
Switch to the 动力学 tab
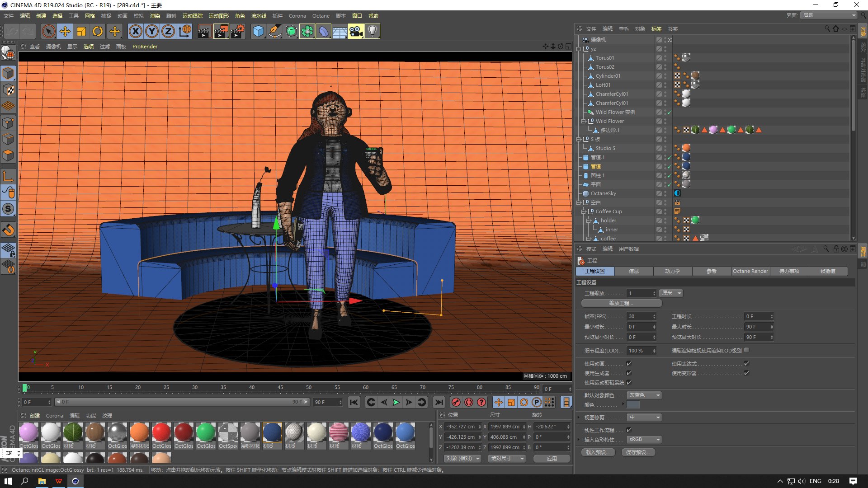[x=672, y=271]
